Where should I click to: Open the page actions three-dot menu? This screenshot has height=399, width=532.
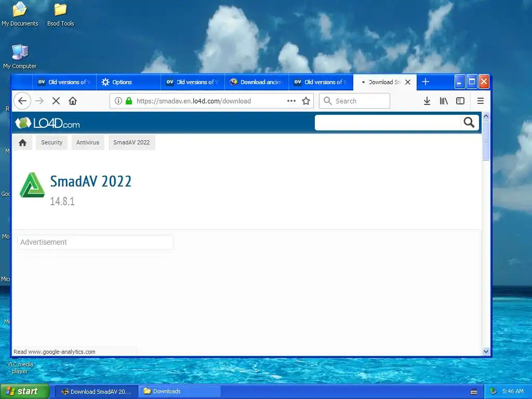[x=291, y=101]
